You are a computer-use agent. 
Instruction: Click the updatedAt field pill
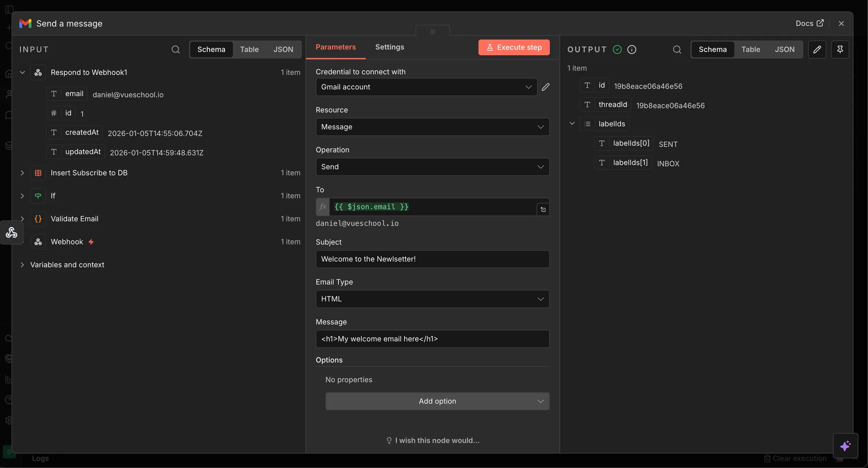pyautogui.click(x=76, y=152)
